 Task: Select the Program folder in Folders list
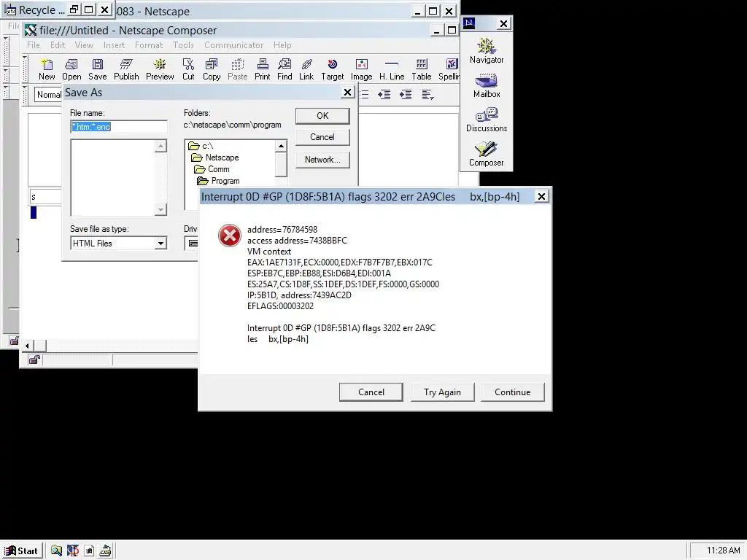pyautogui.click(x=219, y=181)
